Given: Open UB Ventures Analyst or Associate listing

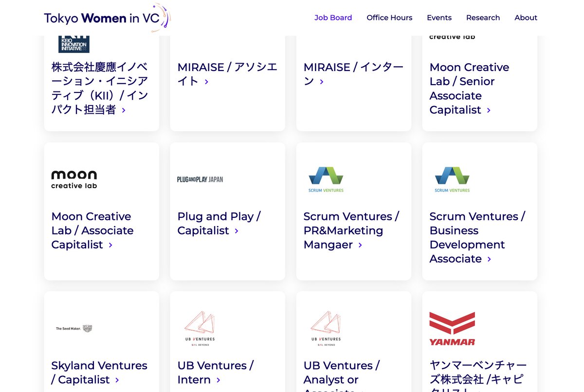Looking at the screenshot, I should (x=341, y=376).
